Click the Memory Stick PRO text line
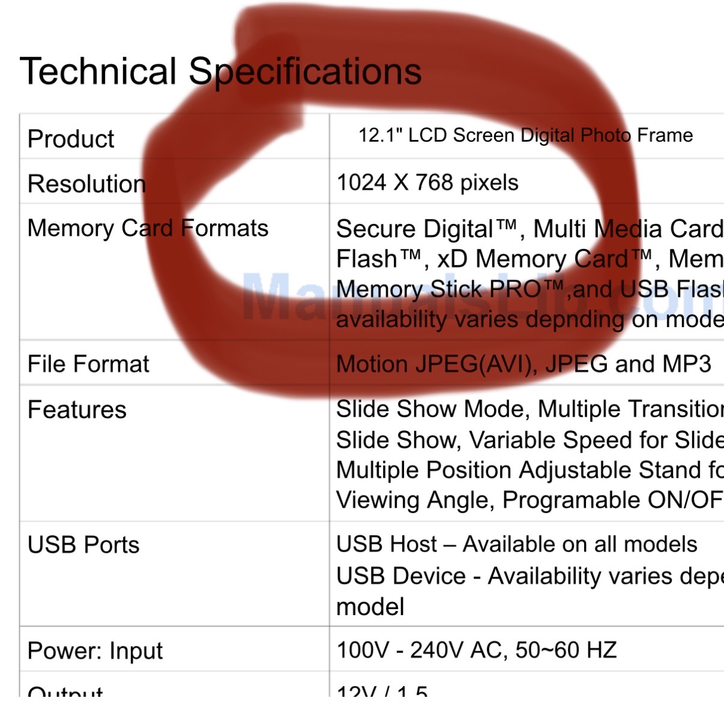The width and height of the screenshot is (724, 728). (530, 289)
